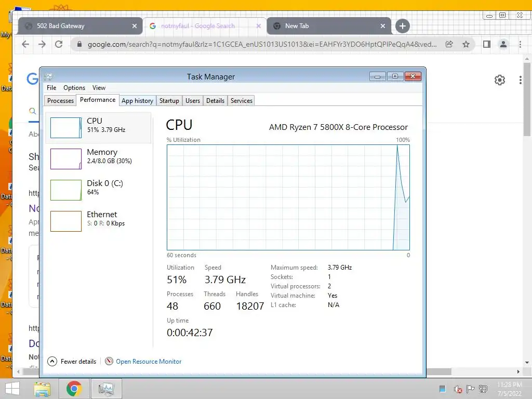This screenshot has height=399, width=532.
Task: Open Chrome's three-dot menu
Action: tap(520, 44)
